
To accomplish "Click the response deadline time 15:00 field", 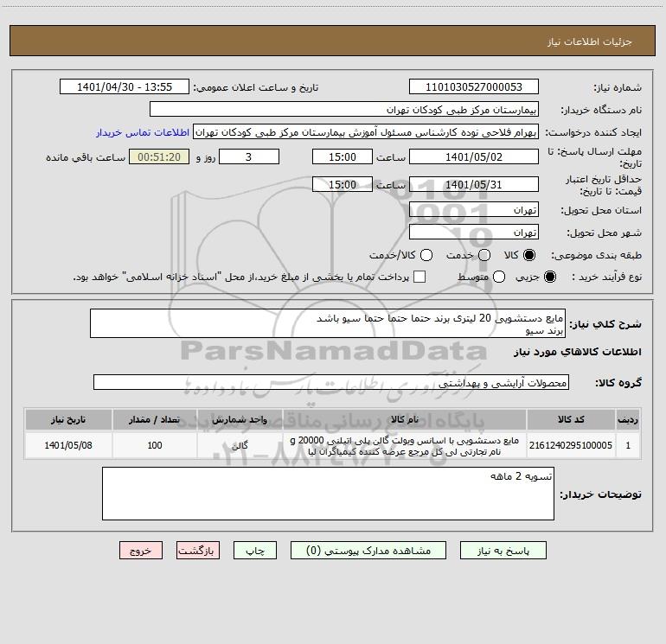I will pos(343,157).
